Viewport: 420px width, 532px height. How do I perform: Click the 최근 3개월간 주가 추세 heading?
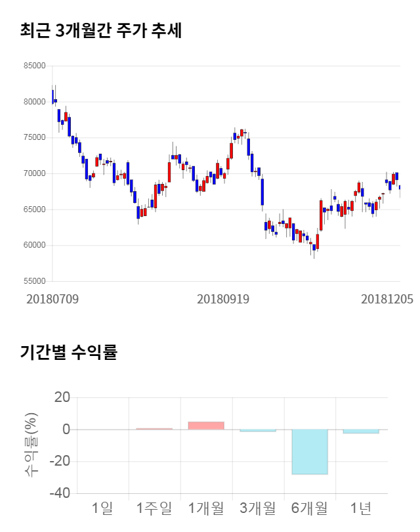click(x=101, y=31)
